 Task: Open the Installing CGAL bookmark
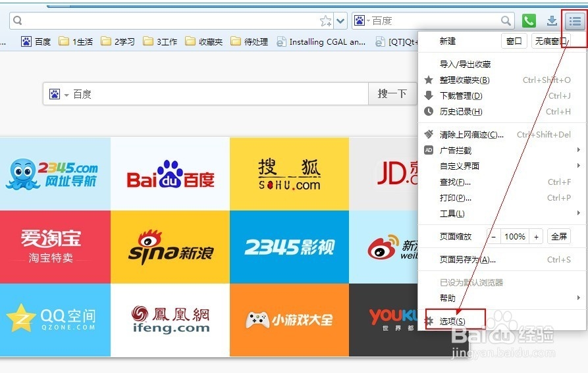321,41
